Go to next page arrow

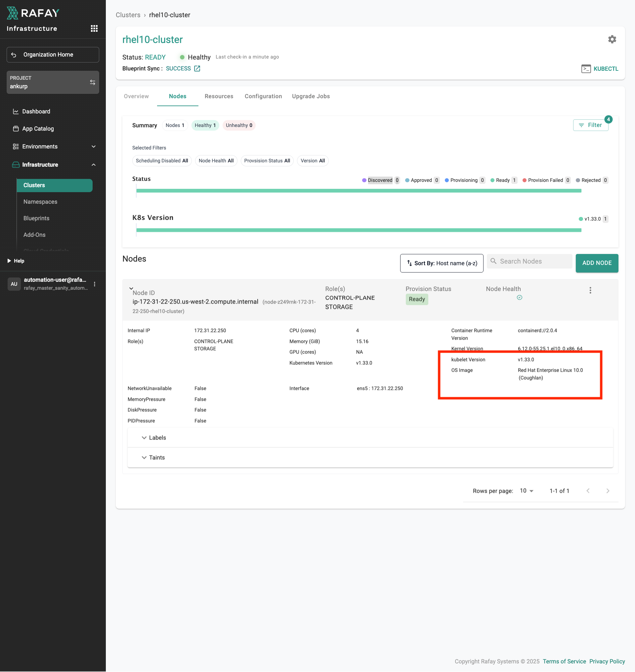[x=607, y=490]
